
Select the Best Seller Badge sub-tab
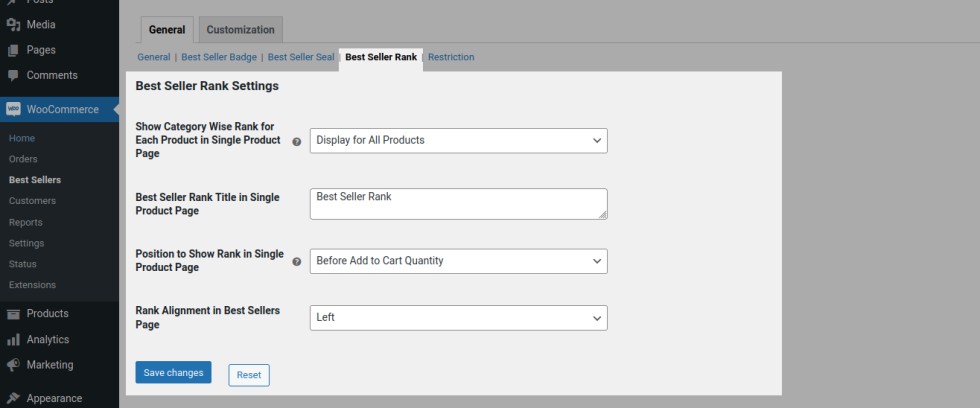[219, 57]
